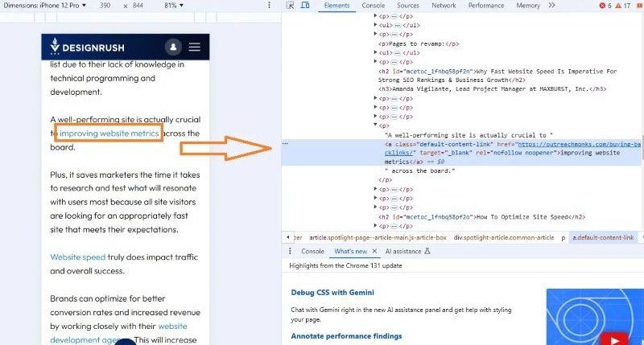Expand the paragraph containing the default-content-link anchor
The image size is (644, 345).
[375, 125]
